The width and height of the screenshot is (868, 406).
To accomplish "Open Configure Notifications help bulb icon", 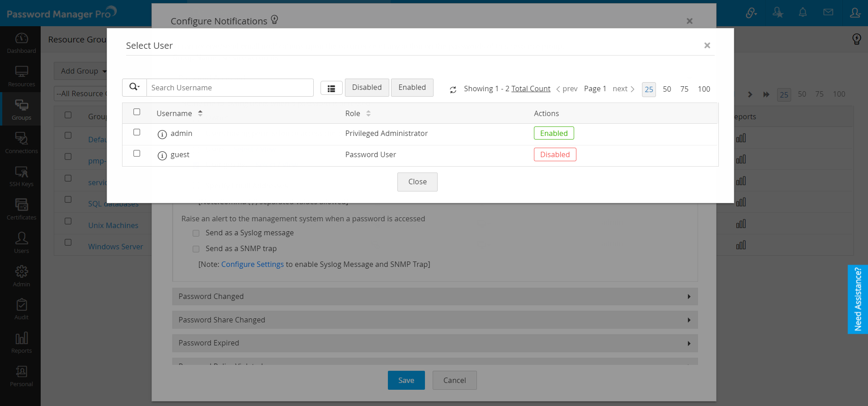I will (x=274, y=19).
